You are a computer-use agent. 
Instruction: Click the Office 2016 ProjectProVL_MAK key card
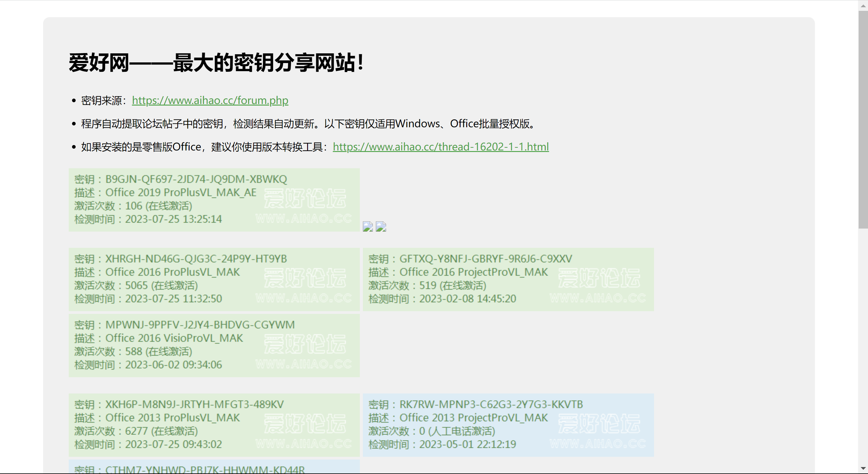[508, 280]
